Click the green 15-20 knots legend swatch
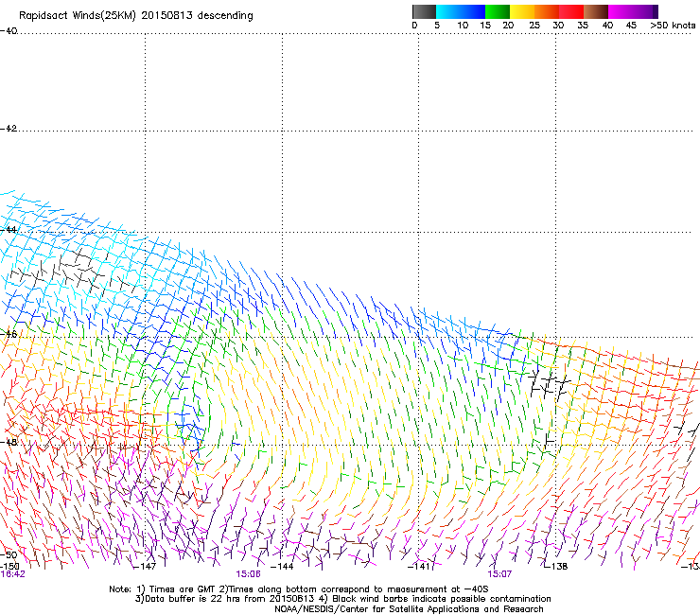Image resolution: width=700 pixels, height=615 pixels. [x=498, y=11]
